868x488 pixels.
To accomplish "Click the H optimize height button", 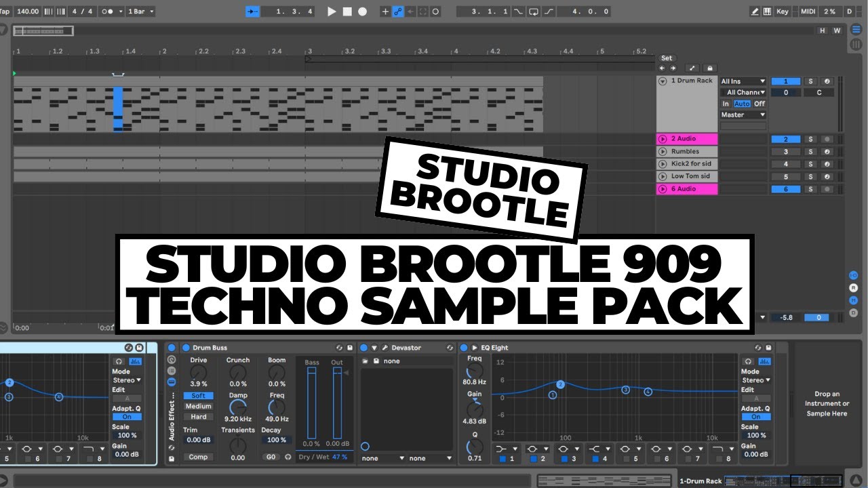I will (x=823, y=30).
